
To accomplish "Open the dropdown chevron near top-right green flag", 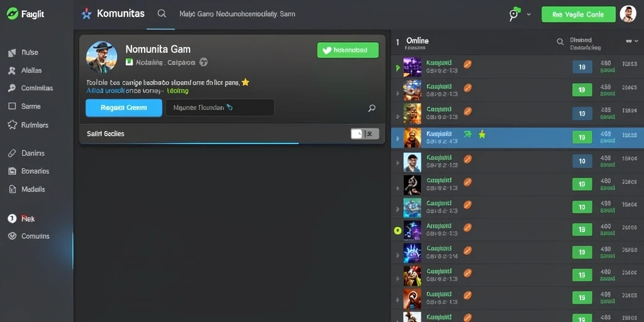I will point(528,14).
